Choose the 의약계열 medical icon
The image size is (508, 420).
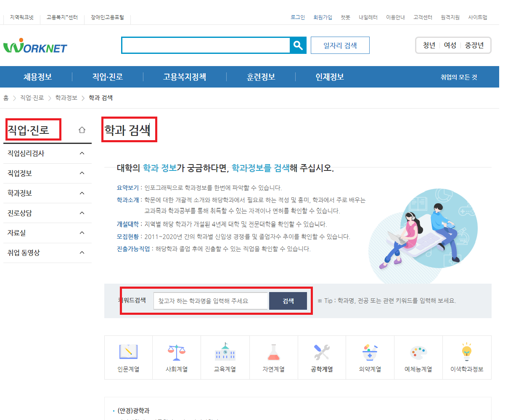coord(370,357)
